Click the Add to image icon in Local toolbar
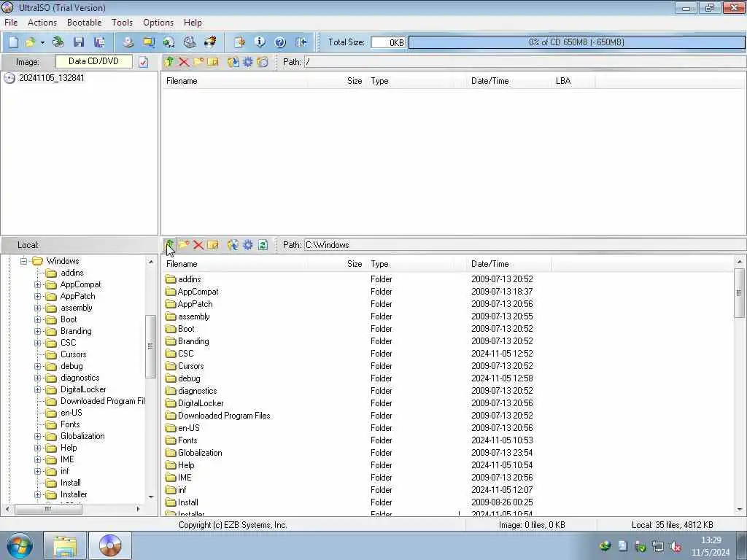The height and width of the screenshot is (560, 747). tap(233, 245)
